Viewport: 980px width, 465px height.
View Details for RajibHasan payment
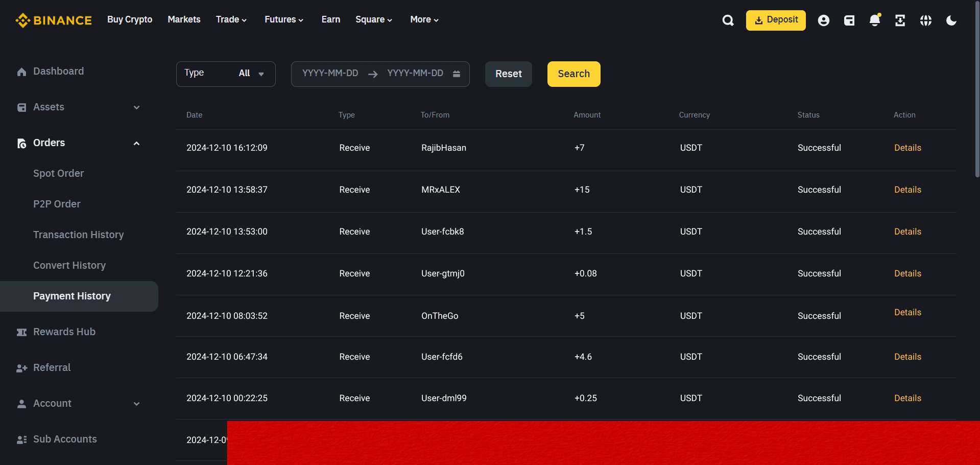(x=907, y=148)
